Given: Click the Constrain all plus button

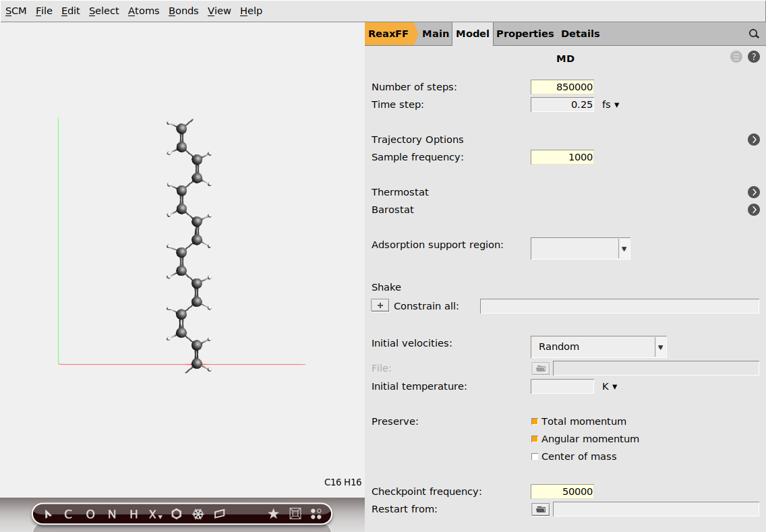Looking at the screenshot, I should point(380,305).
